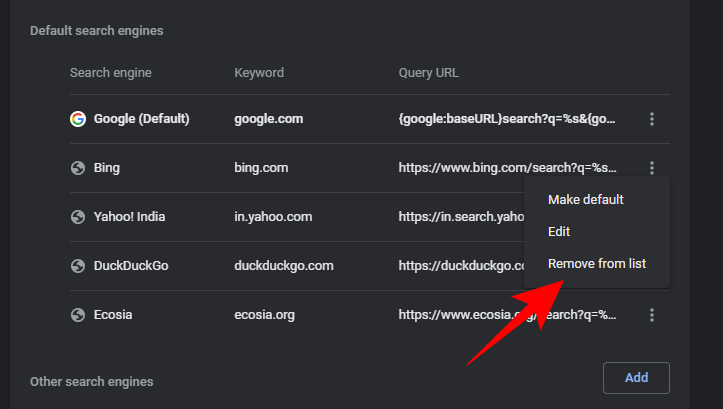Select Edit in the context menu
Viewport: 723px width, 409px height.
pyautogui.click(x=559, y=231)
